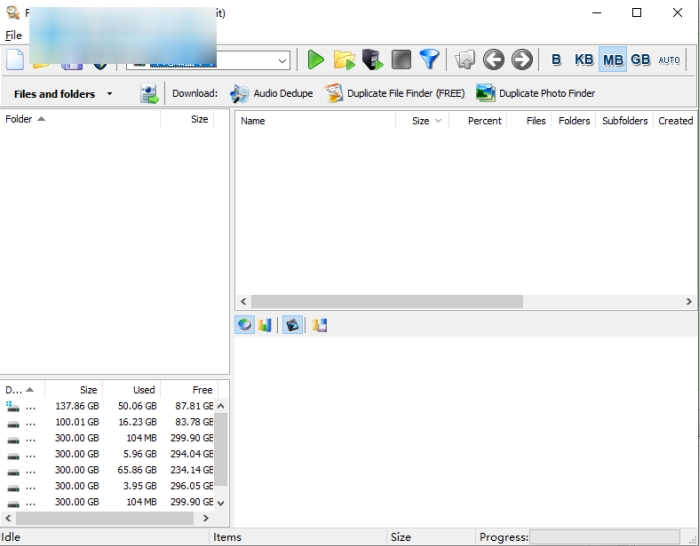This screenshot has height=546, width=700.
Task: Click the drive list horizontal scrollbar thumb
Action: tap(105, 518)
